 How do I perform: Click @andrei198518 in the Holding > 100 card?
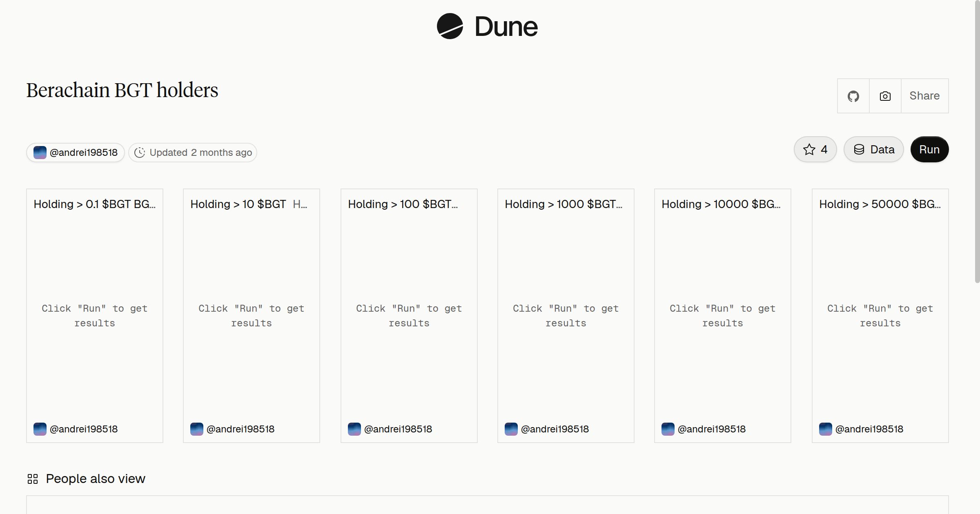[398, 429]
